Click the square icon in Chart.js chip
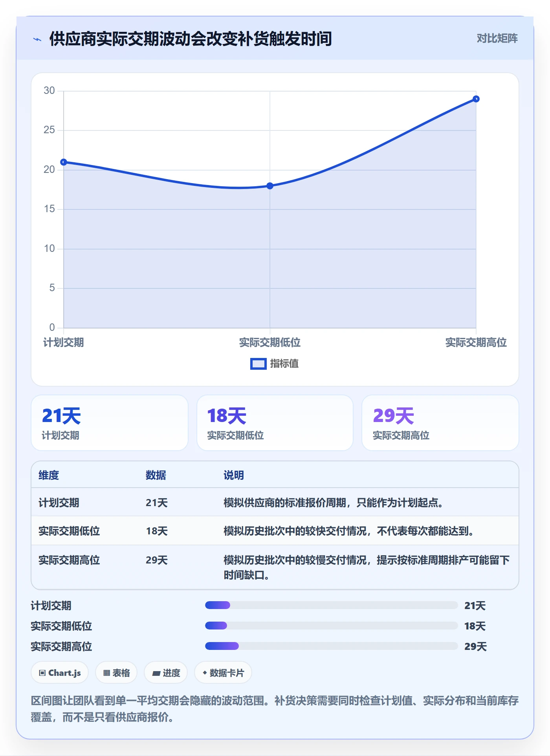The image size is (550, 756). 42,673
